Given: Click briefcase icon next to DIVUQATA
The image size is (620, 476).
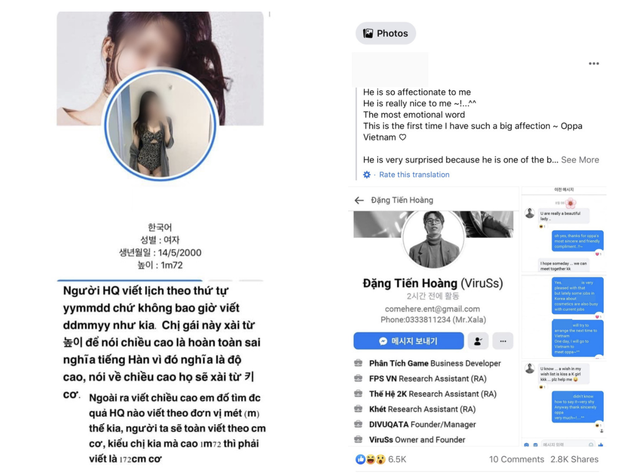Looking at the screenshot, I should [x=358, y=424].
